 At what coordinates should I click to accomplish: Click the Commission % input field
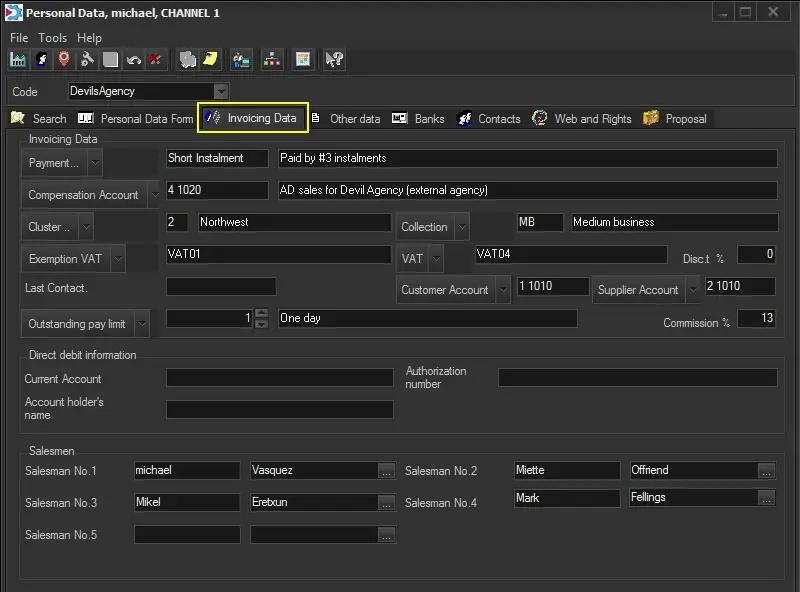(x=756, y=319)
